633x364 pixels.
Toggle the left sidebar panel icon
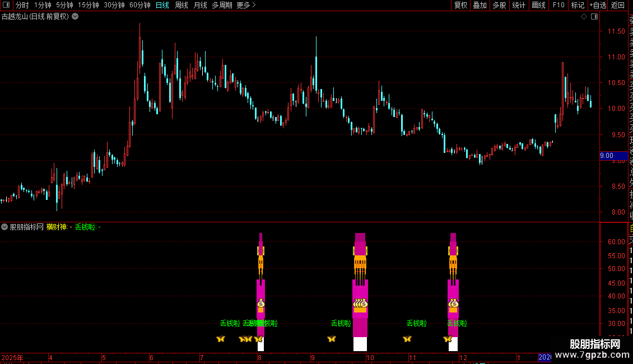[6, 5]
